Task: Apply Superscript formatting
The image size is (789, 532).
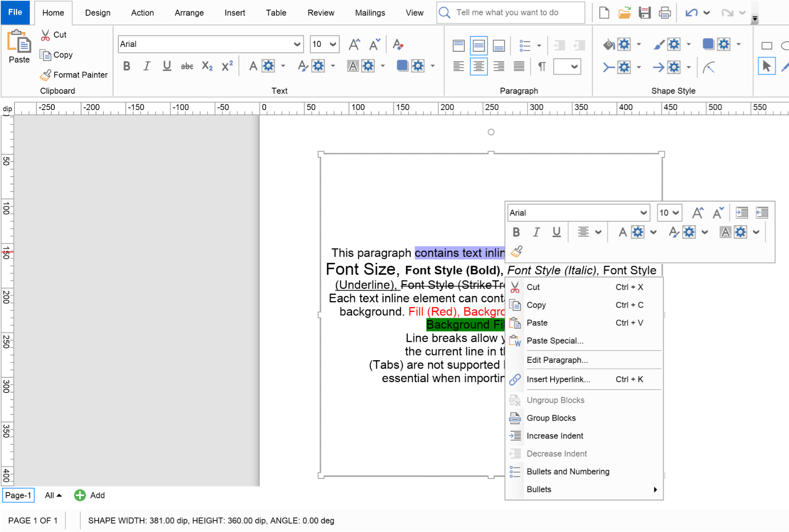Action: coord(227,66)
